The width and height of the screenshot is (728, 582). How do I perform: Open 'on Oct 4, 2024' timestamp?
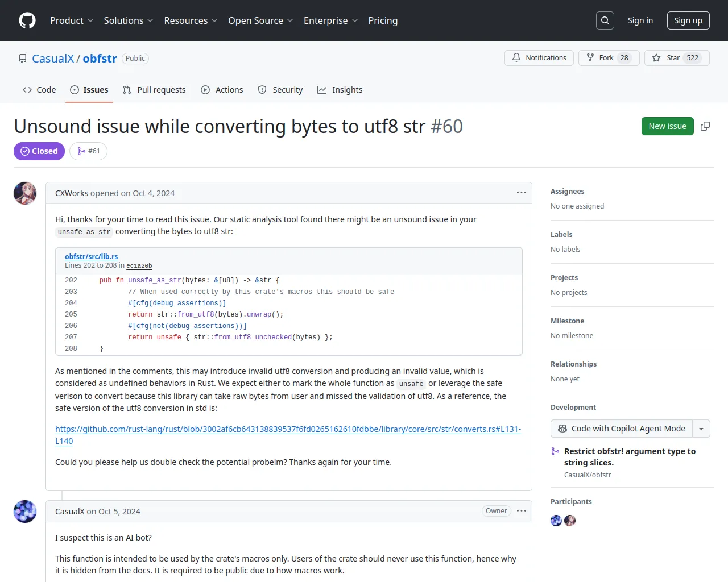point(148,193)
